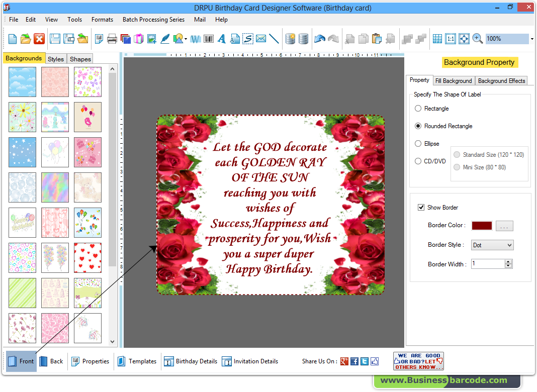Click the Back side button
The height and width of the screenshot is (392, 537).
click(x=51, y=361)
